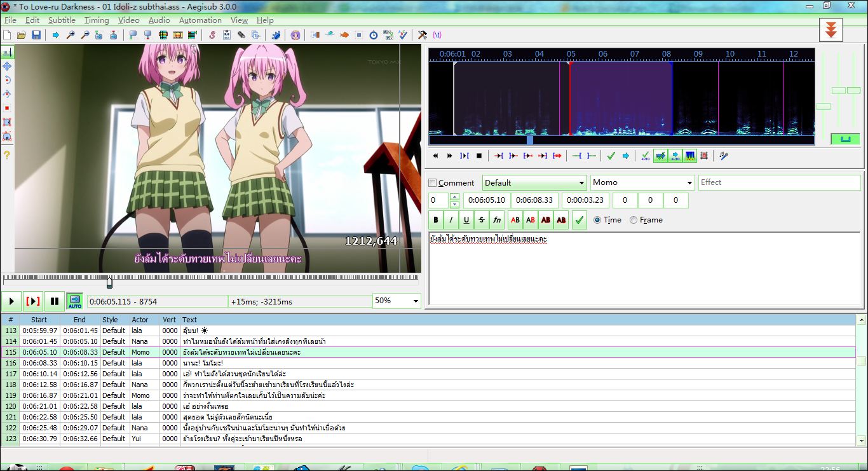Open a subtitle file with the folder icon
This screenshot has height=471, width=868.
tap(22, 35)
